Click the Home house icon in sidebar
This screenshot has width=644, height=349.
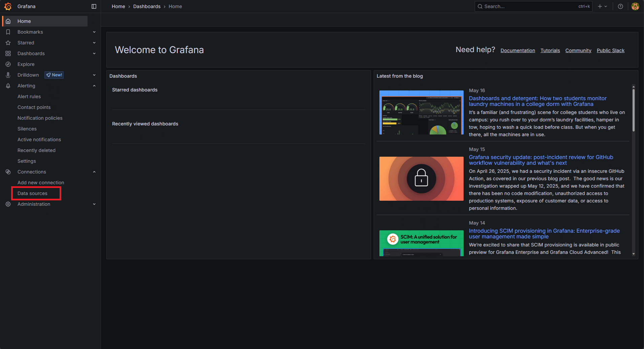point(8,21)
